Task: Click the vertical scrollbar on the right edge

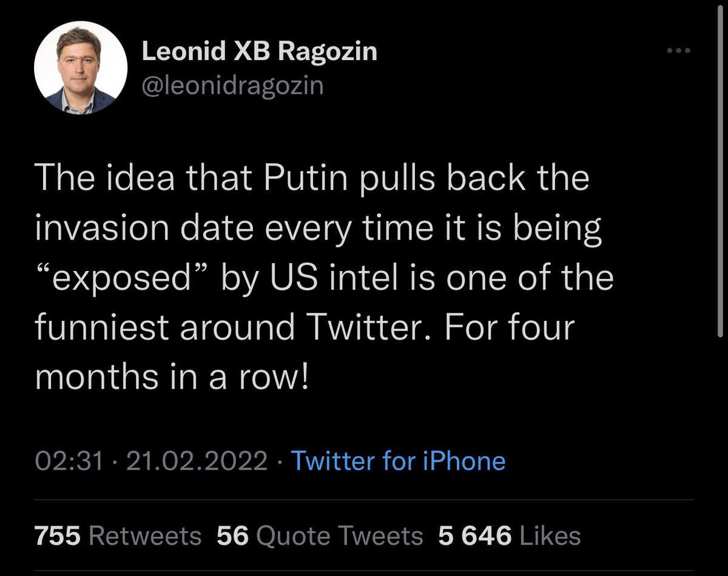Action: [721, 182]
